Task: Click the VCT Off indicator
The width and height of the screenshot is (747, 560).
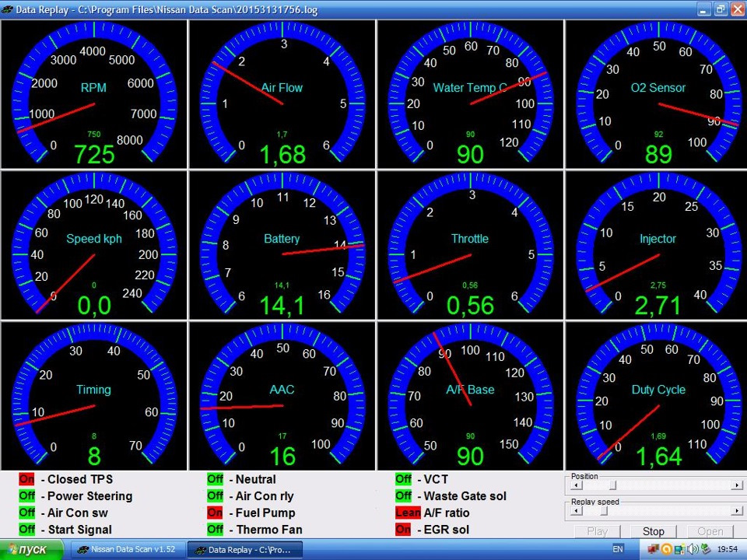Action: [403, 479]
